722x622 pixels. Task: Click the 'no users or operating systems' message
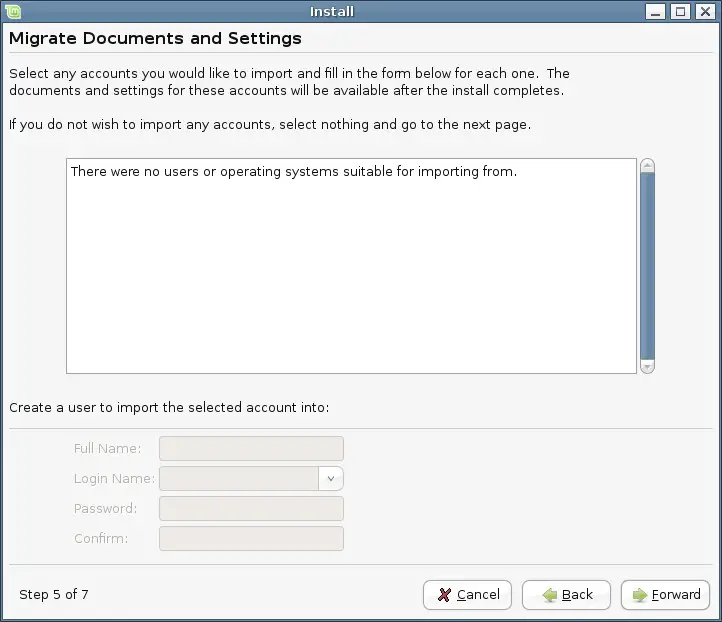pos(293,172)
